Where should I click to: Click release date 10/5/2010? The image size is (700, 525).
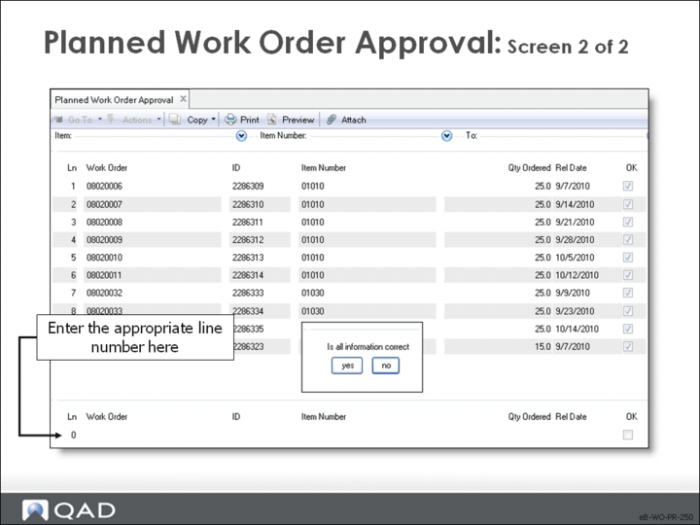click(x=575, y=258)
